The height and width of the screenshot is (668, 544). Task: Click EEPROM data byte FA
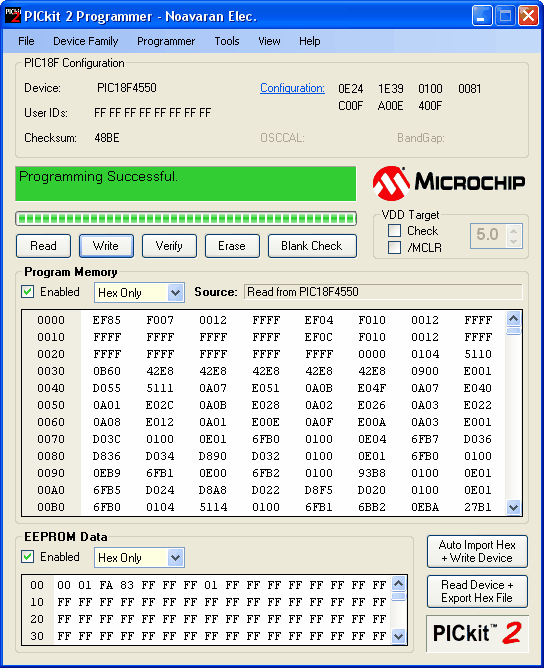point(106,585)
